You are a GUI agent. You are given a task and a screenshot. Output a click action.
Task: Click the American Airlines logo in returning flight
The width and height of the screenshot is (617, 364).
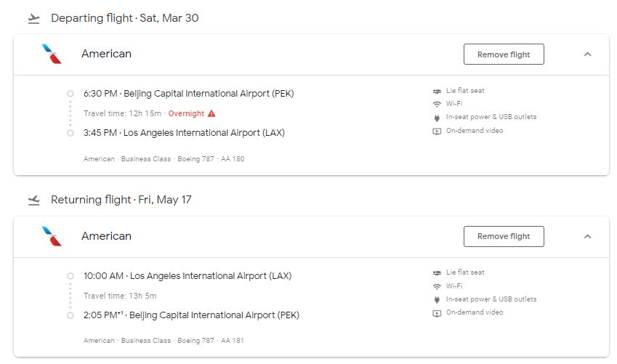tap(52, 236)
